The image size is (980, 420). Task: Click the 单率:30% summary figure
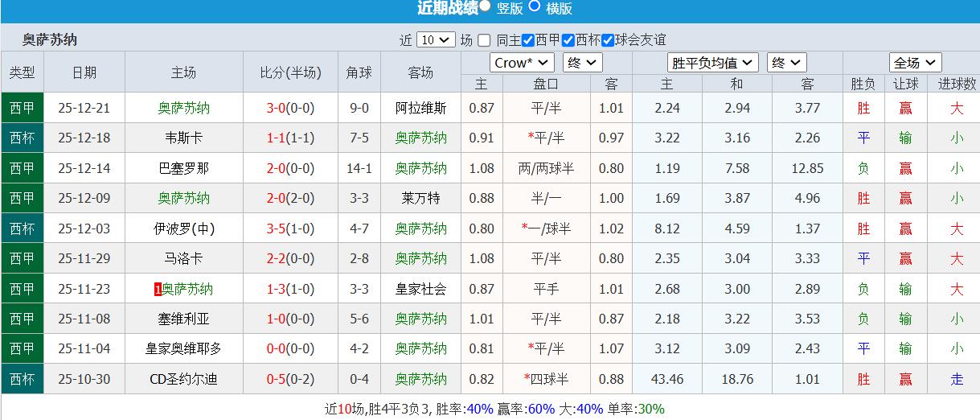point(636,409)
